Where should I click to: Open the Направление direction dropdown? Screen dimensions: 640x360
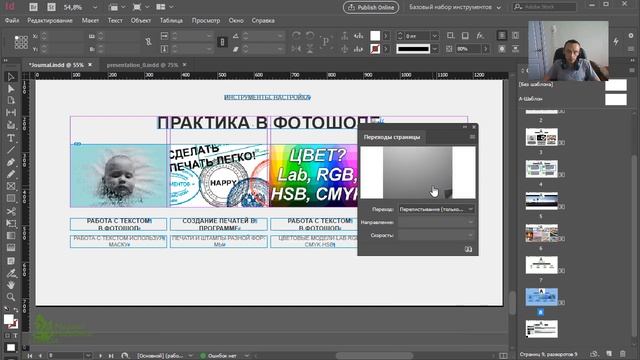(x=436, y=222)
